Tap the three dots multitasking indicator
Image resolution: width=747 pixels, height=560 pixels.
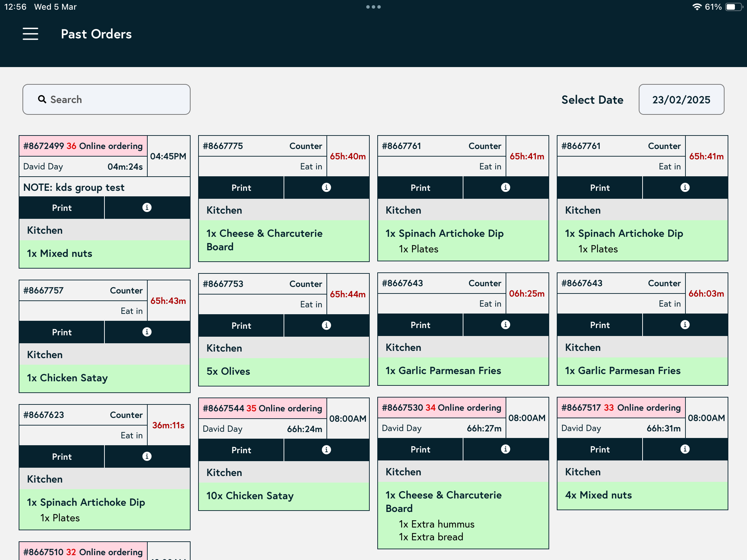tap(373, 7)
